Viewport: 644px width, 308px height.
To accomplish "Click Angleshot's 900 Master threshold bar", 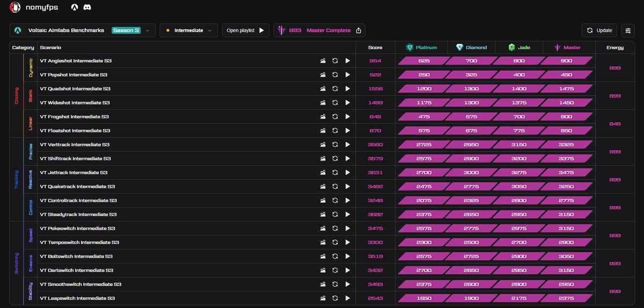I will click(x=566, y=61).
